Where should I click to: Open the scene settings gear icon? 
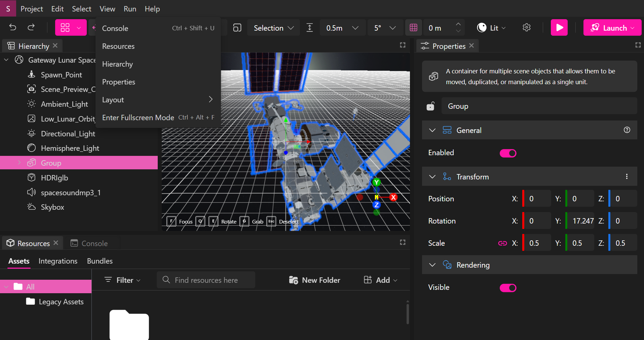[x=527, y=28]
